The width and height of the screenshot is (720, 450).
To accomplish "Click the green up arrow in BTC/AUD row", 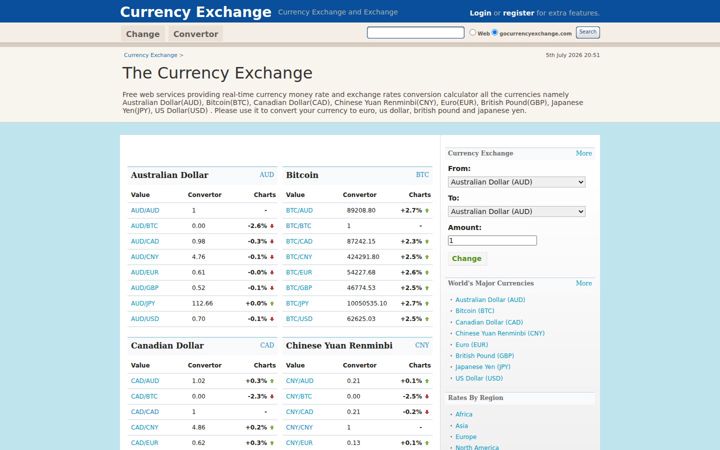I will 427,211.
